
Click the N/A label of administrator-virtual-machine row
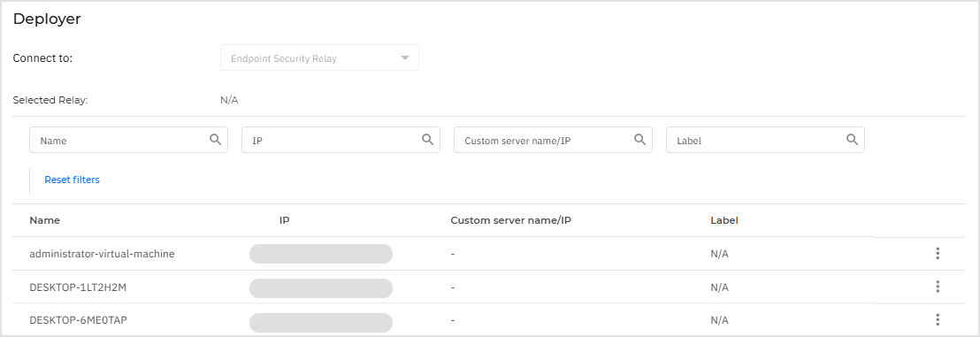(719, 254)
